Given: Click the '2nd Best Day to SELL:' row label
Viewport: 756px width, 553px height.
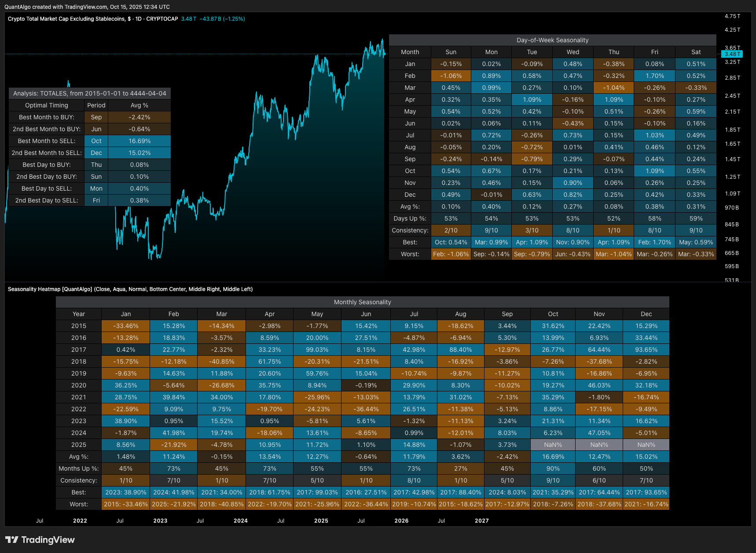Looking at the screenshot, I should (x=47, y=200).
